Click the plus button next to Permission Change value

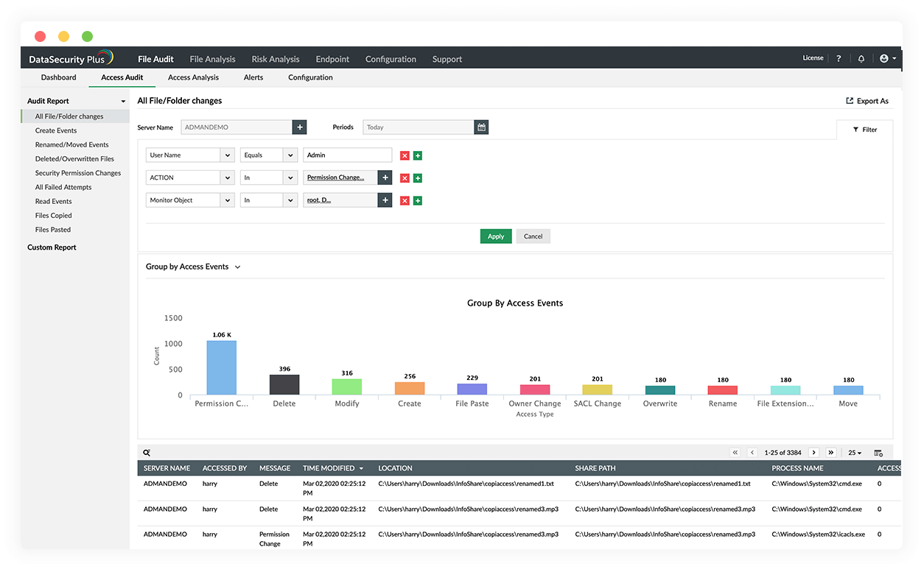click(x=385, y=177)
